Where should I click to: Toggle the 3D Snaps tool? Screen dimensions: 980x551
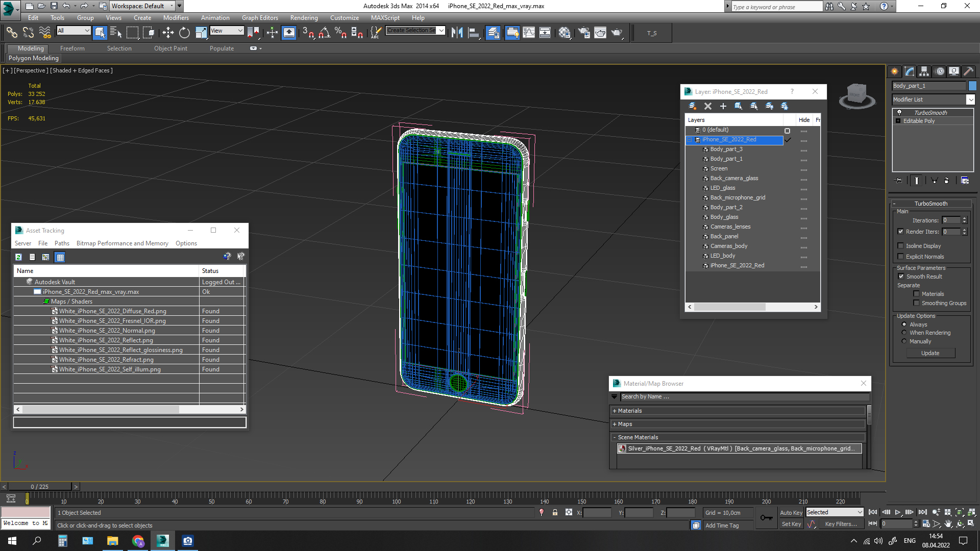tap(308, 33)
